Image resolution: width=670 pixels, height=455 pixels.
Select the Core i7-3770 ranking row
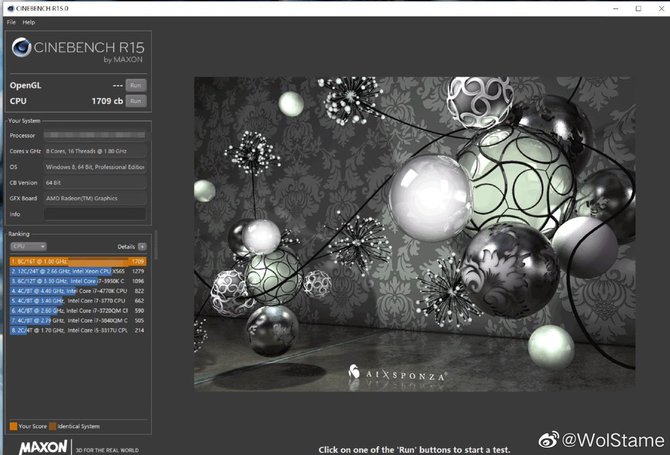pos(78,301)
